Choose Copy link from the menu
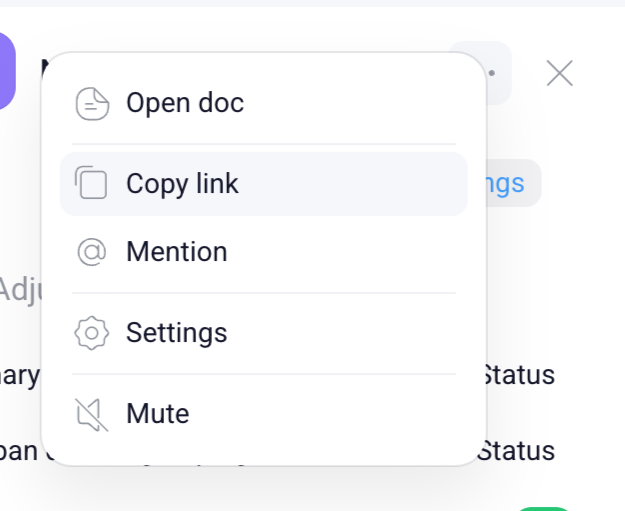Image resolution: width=625 pixels, height=511 pixels. point(182,184)
